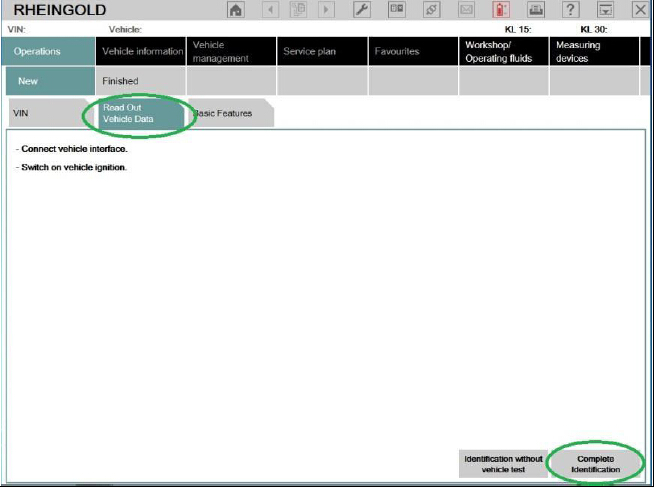The height and width of the screenshot is (489, 657).
Task: Click the 'Connect vehicle interface' text
Action: coord(72,149)
